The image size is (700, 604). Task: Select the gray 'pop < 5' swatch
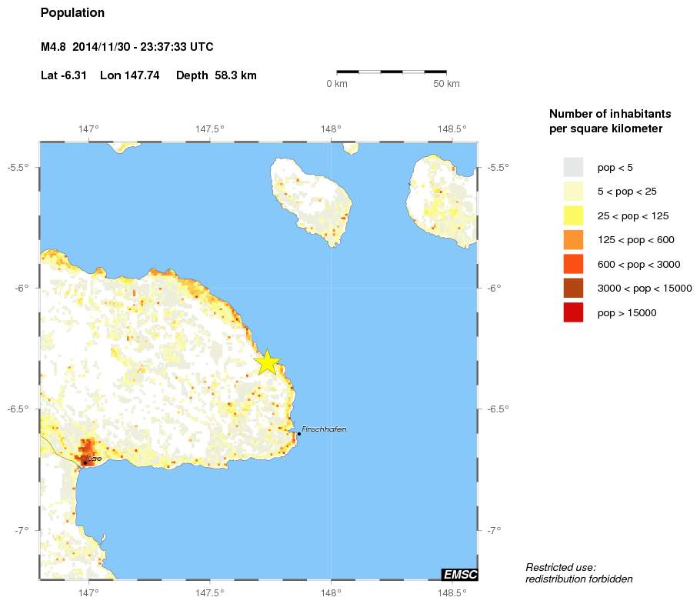573,167
